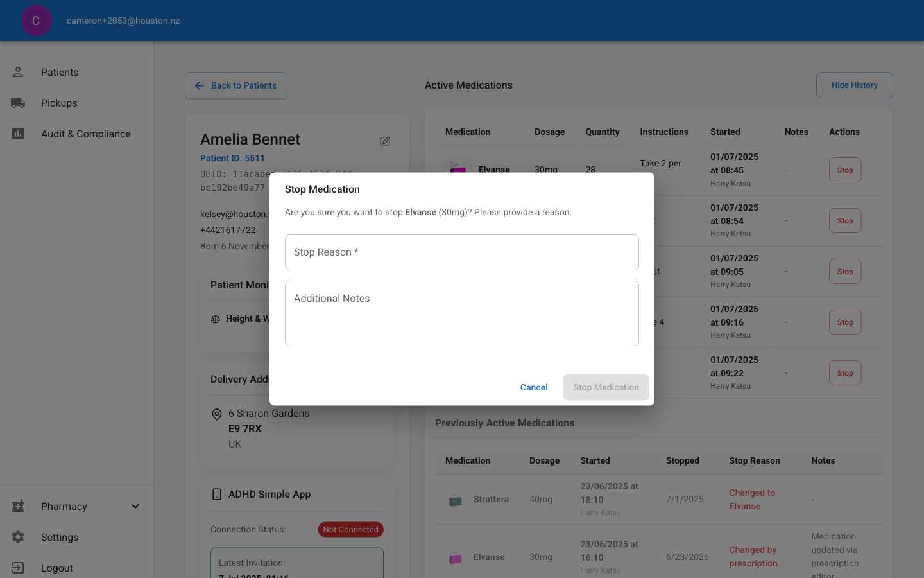Open Audit & Compliance page

77,134
